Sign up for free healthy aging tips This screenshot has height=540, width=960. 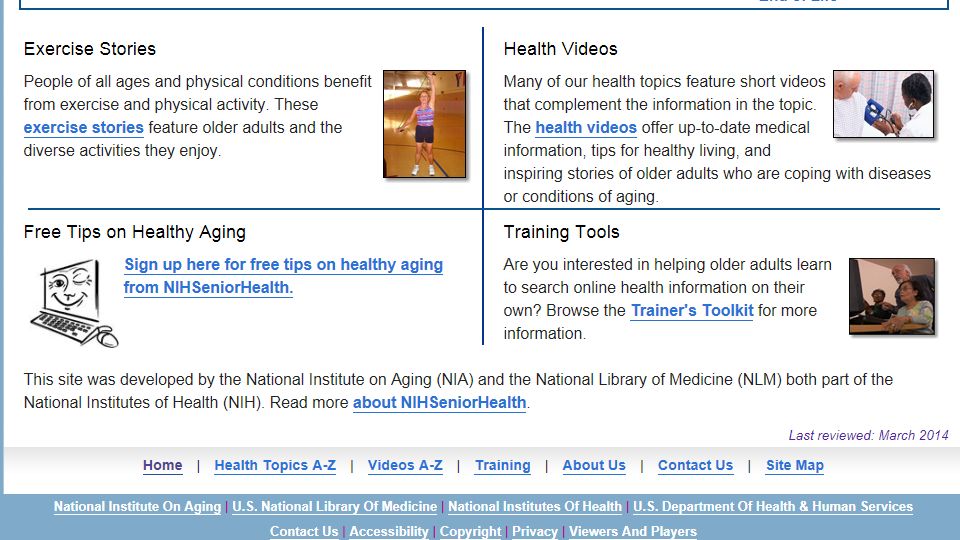click(x=283, y=276)
